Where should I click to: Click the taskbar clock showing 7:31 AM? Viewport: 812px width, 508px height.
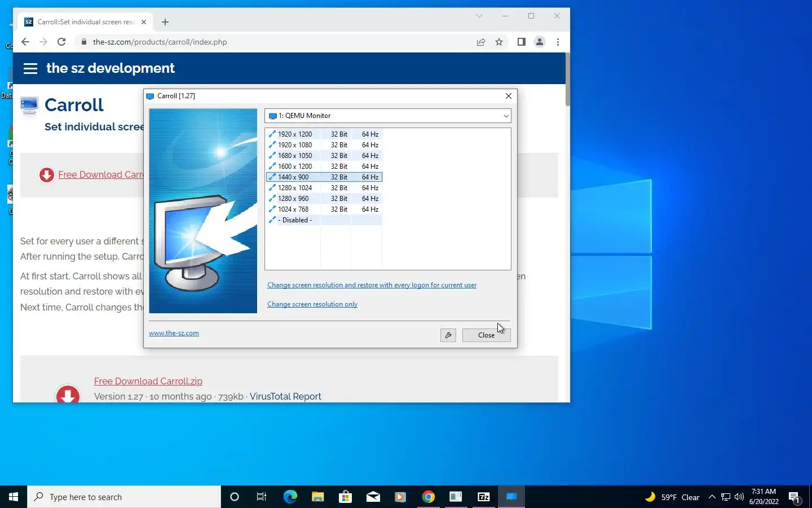(x=764, y=497)
